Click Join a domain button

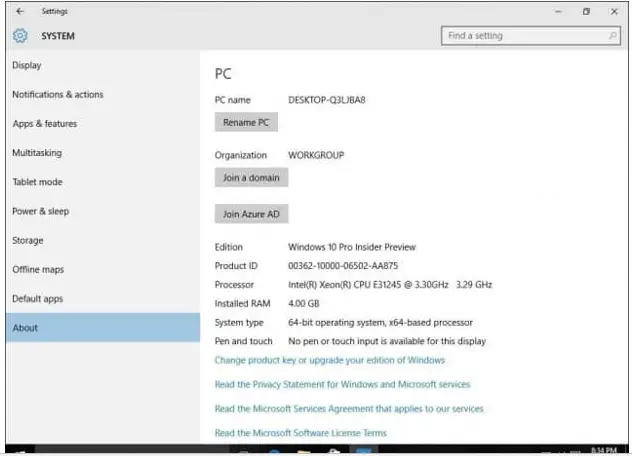pos(251,177)
